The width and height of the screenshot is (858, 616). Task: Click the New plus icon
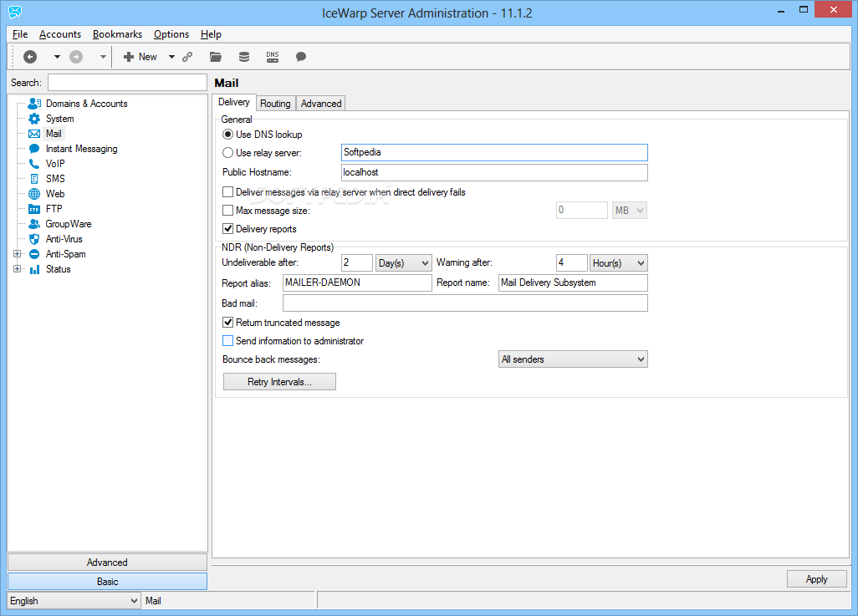[x=129, y=56]
